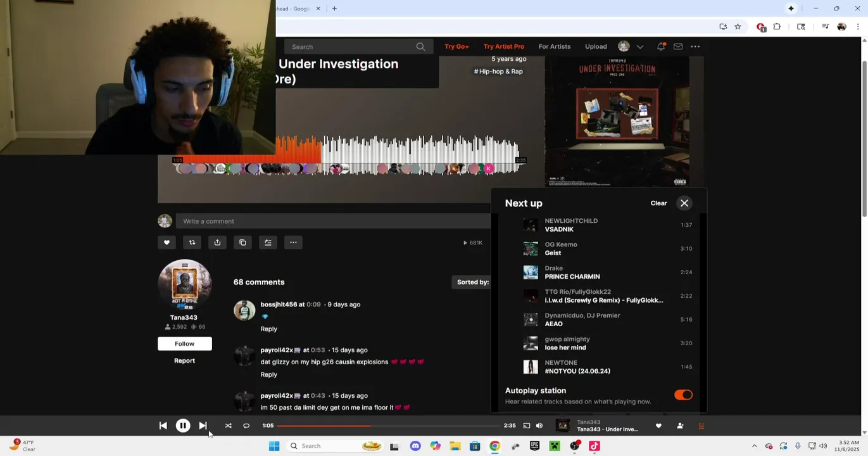This screenshot has height=456, width=868.
Task: Copy the track link
Action: pos(242,243)
